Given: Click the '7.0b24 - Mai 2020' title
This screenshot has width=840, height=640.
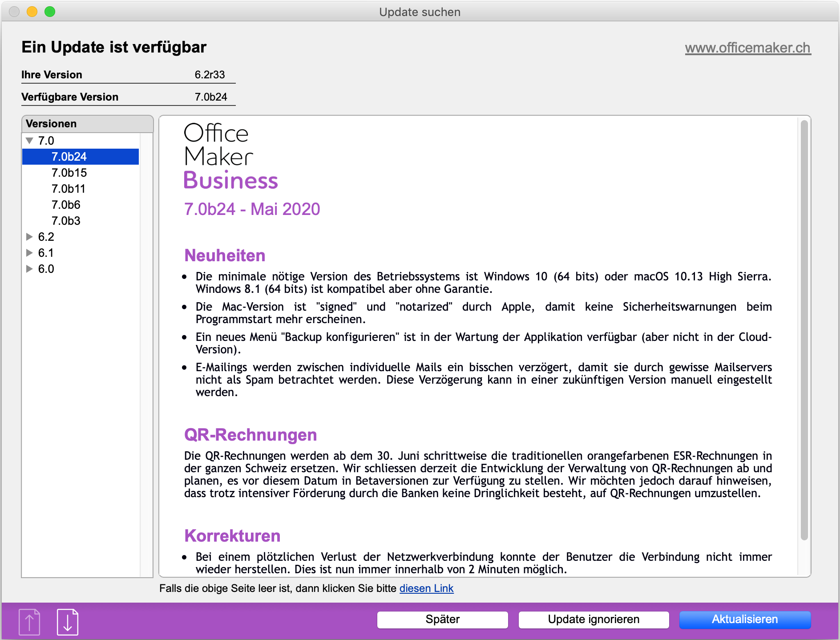Looking at the screenshot, I should pyautogui.click(x=252, y=209).
